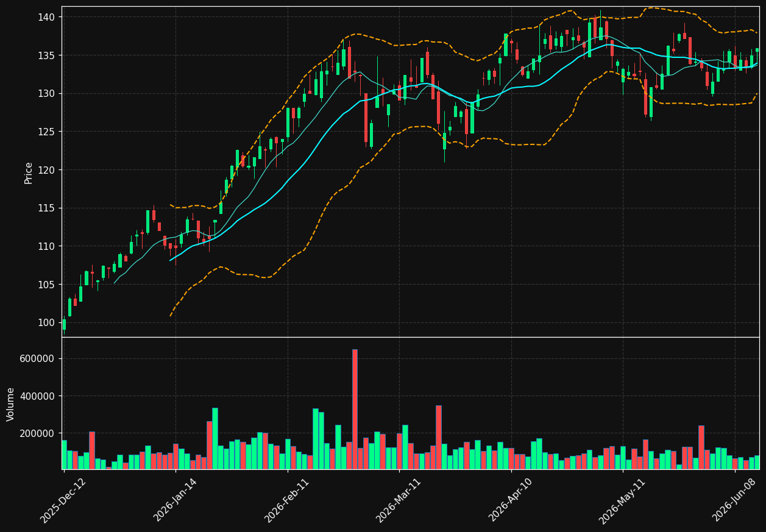This screenshot has height=532, width=766.
Task: Select the 400000 volume tick label
Action: (38, 396)
